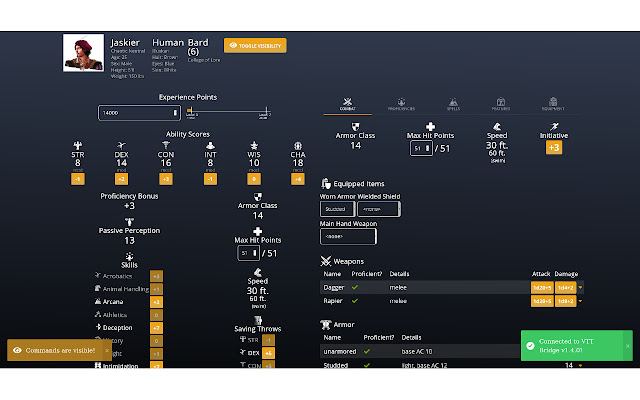
Task: Click the left column Speed icon
Action: 258,272
